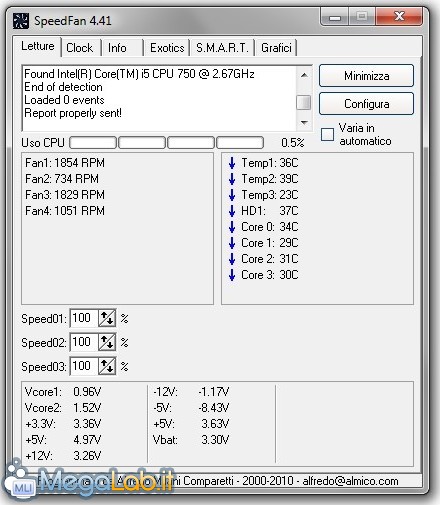
Task: Click the Speed02 percentage input field
Action: tap(84, 342)
